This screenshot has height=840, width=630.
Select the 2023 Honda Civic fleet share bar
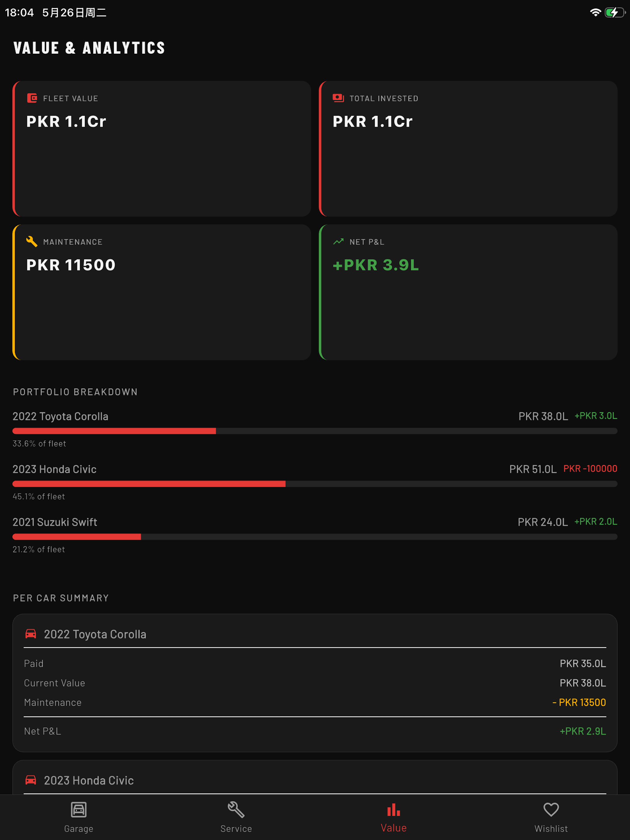pos(315,484)
